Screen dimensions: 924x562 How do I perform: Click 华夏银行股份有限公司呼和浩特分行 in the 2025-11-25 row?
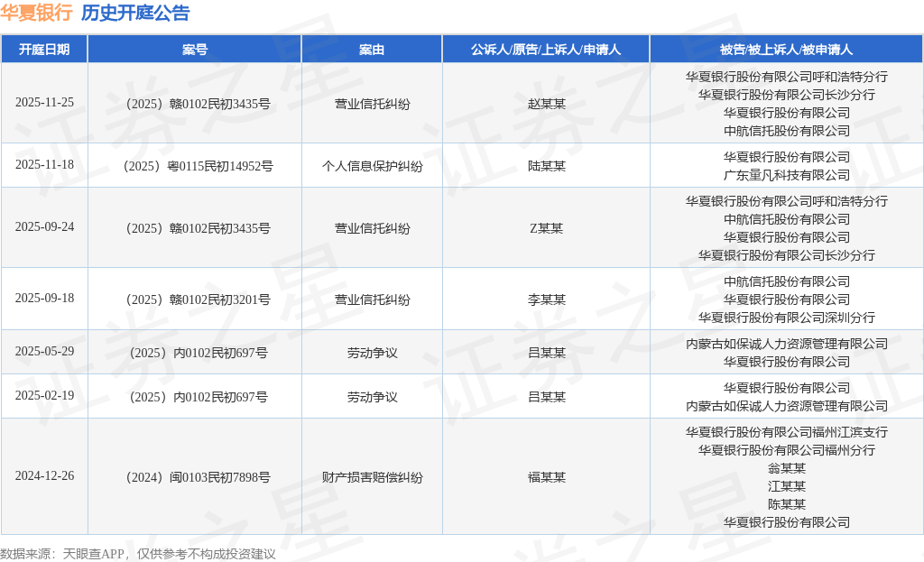(x=787, y=78)
